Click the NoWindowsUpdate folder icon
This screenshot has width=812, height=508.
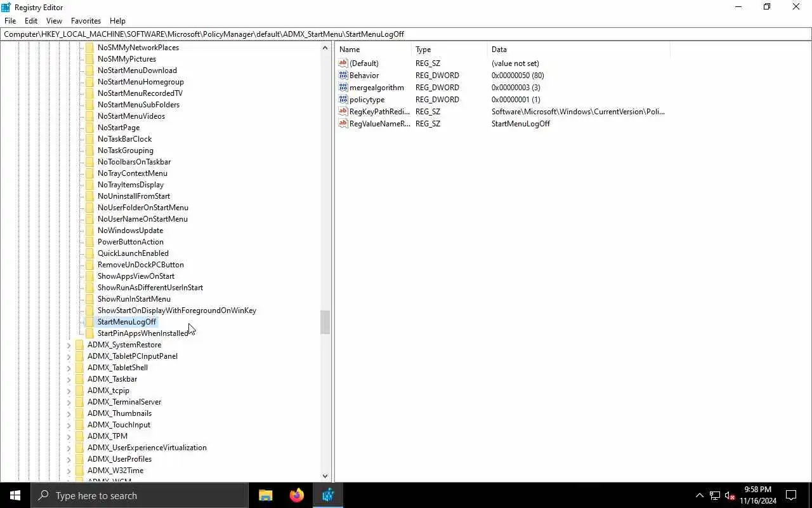89,231
